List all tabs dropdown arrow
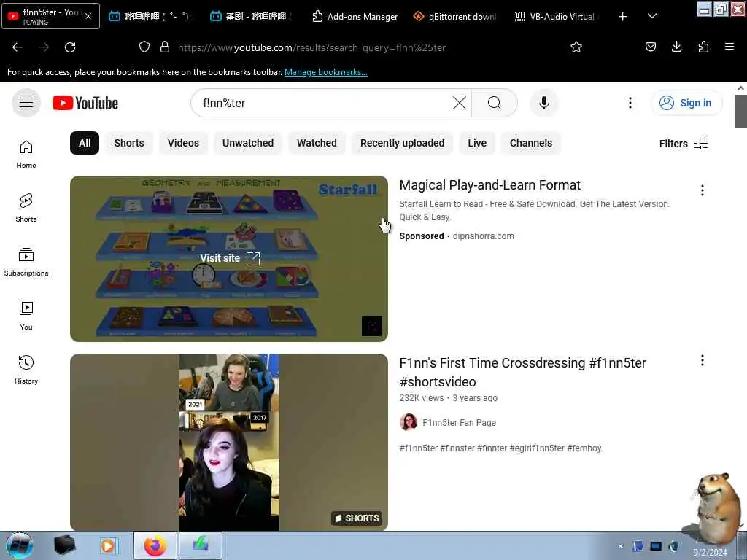 click(651, 17)
